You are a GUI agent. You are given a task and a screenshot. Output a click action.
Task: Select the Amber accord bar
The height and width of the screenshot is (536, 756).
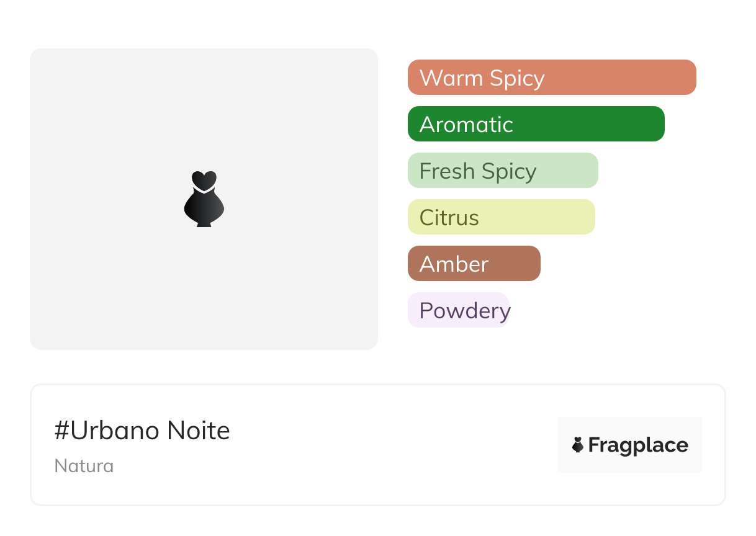(x=474, y=264)
